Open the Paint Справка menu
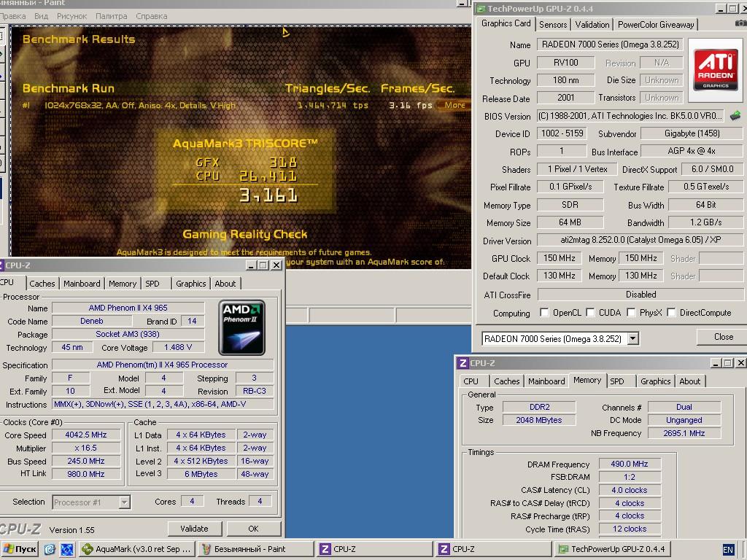This screenshot has width=747, height=560. pos(152,16)
